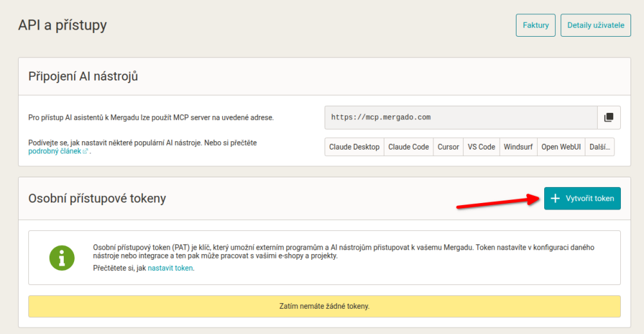Pick the Open WebUI setup option
Screen dimensions: 644x334
[561, 147]
